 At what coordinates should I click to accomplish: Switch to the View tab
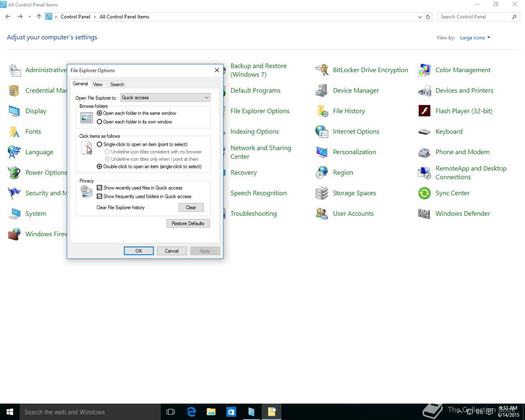(98, 84)
